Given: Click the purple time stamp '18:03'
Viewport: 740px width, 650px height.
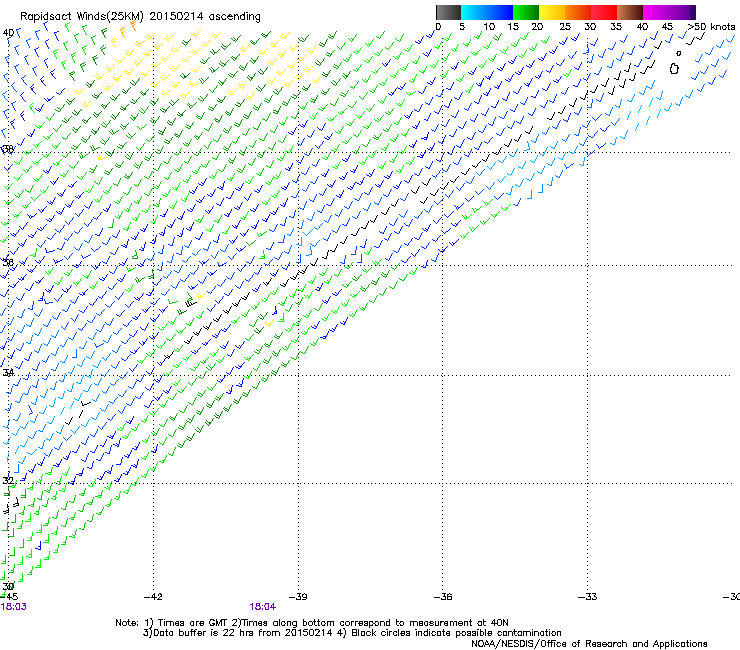Looking at the screenshot, I should click(14, 607).
